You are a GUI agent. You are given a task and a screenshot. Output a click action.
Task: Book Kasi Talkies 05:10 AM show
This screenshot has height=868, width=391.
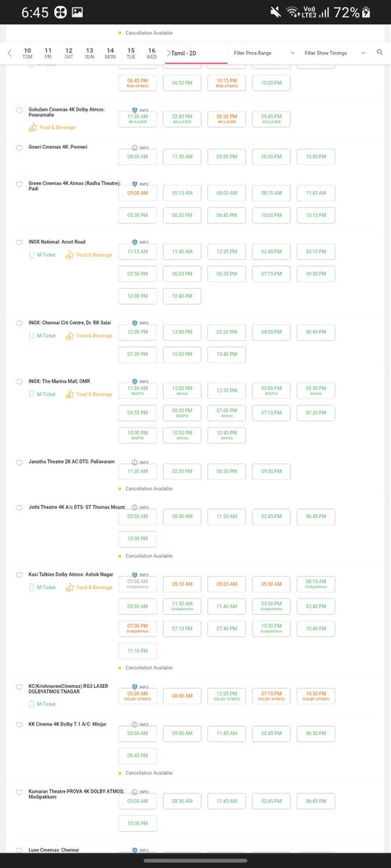182,584
